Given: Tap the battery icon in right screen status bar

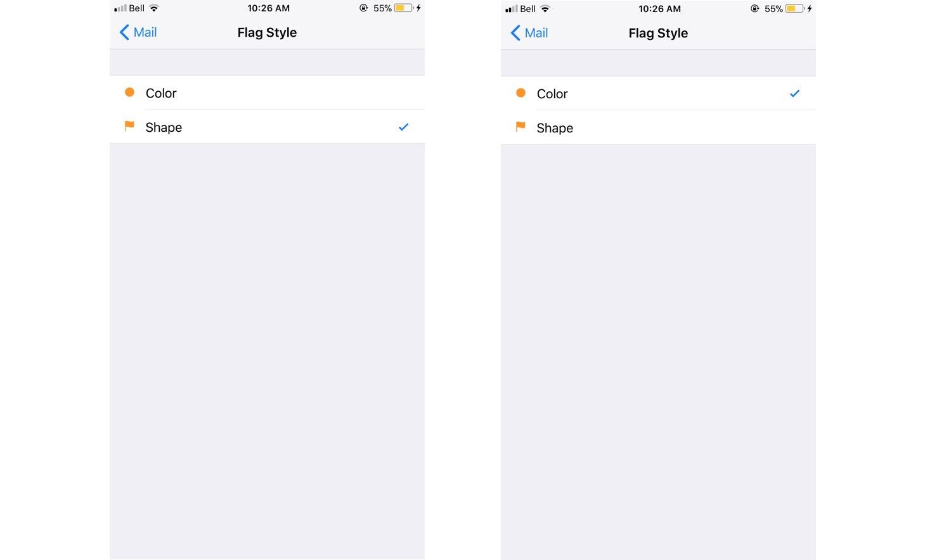Looking at the screenshot, I should pos(794,9).
